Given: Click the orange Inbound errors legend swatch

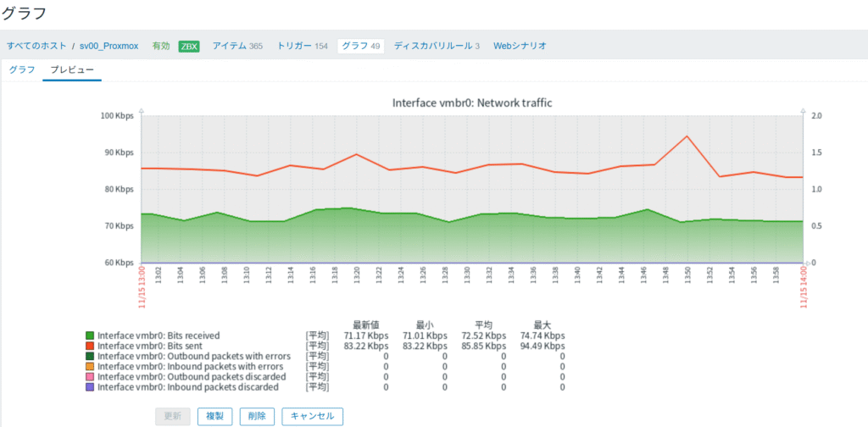Looking at the screenshot, I should tap(90, 366).
